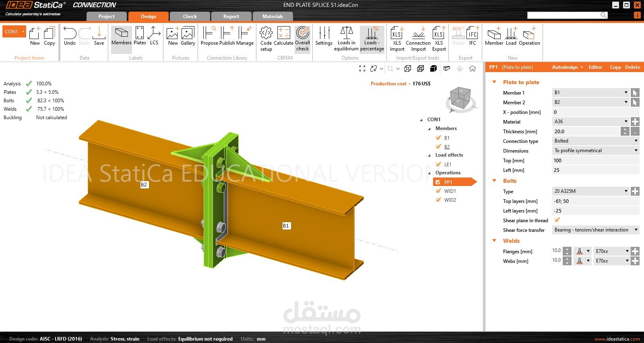The width and height of the screenshot is (644, 343).
Task: Open Manage connection library
Action: 245,36
